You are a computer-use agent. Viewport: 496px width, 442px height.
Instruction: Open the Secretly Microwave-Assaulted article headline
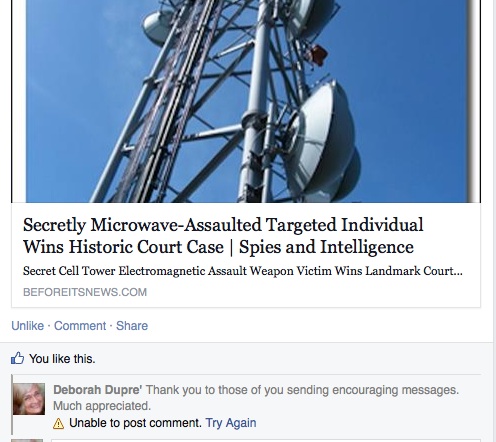tap(223, 236)
